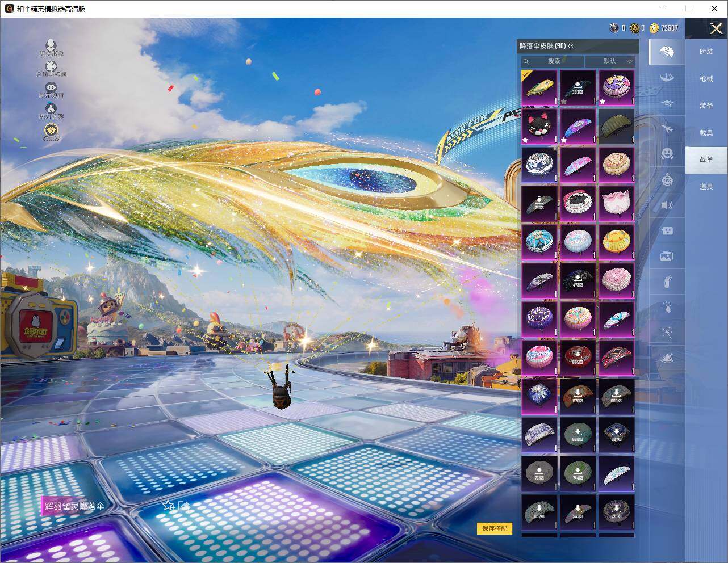This screenshot has height=563, width=728.
Task: Click the dark gold-ringed currency icon
Action: point(634,28)
